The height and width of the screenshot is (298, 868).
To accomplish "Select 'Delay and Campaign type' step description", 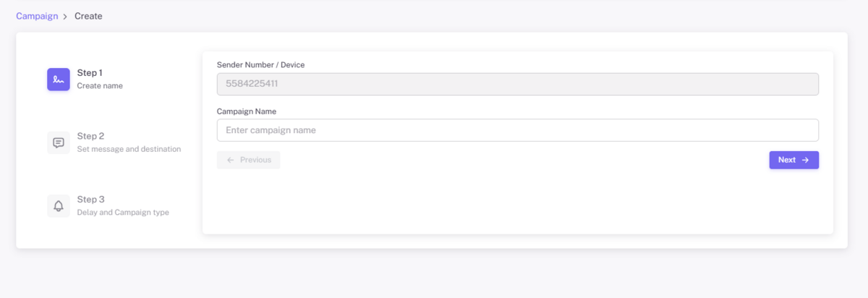I will coord(123,213).
